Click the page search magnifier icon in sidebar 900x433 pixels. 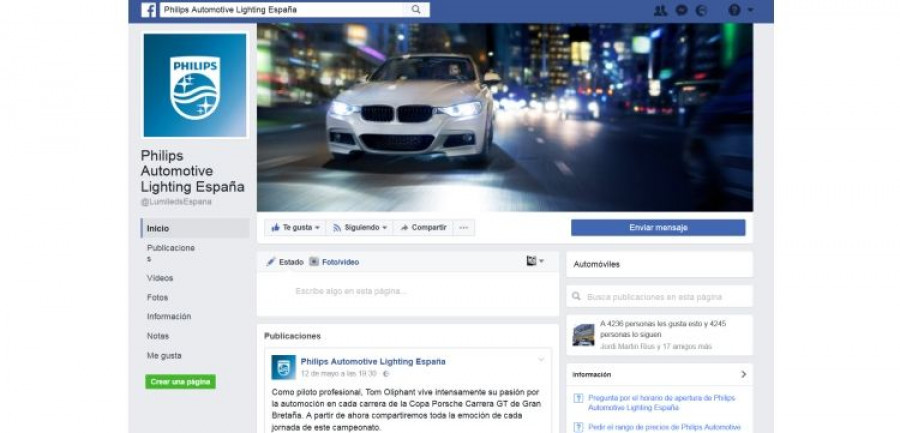pyautogui.click(x=576, y=297)
